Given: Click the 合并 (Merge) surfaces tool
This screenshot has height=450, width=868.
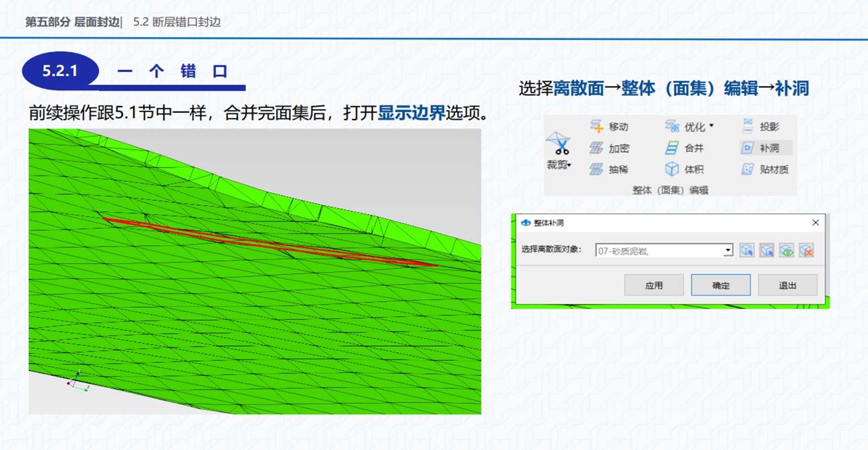Looking at the screenshot, I should click(684, 148).
